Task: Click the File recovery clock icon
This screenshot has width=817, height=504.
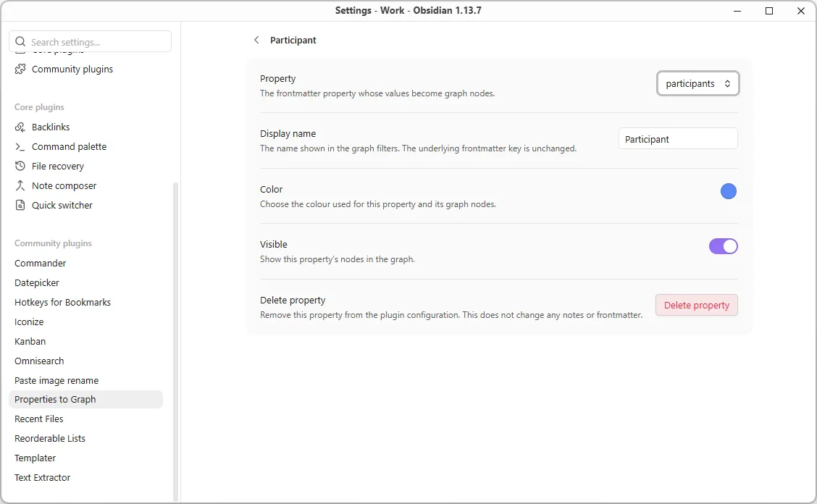Action: (20, 167)
